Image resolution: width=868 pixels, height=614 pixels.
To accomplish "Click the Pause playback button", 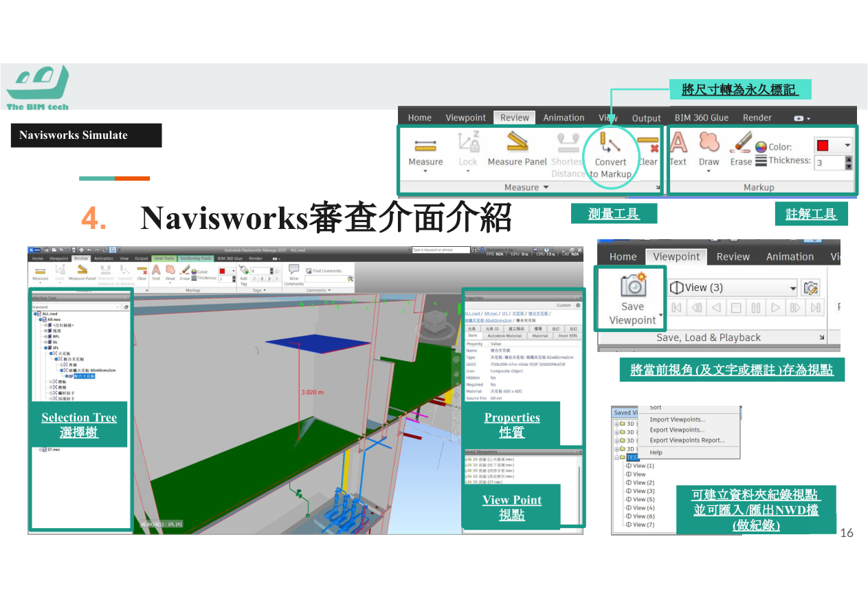I will pyautogui.click(x=756, y=307).
